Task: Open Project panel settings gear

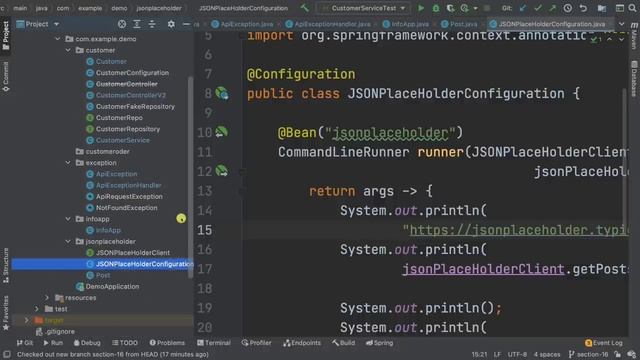Action: pyautogui.click(x=171, y=24)
